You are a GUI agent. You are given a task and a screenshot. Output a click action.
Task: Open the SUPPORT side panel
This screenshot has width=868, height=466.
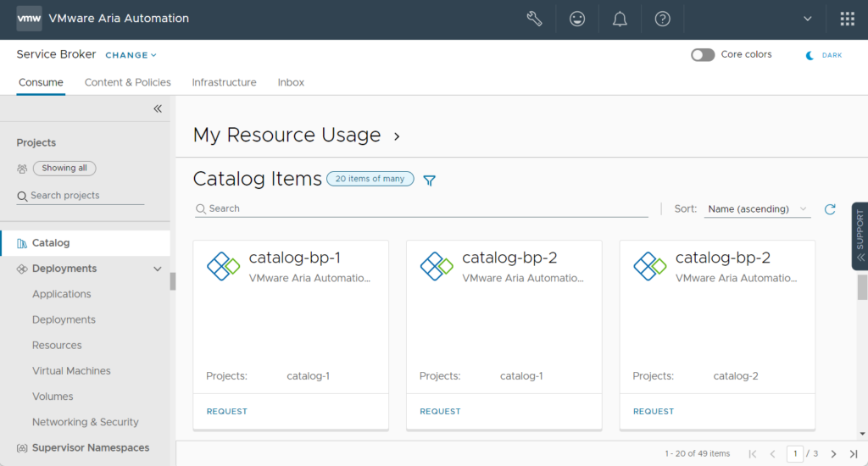860,236
